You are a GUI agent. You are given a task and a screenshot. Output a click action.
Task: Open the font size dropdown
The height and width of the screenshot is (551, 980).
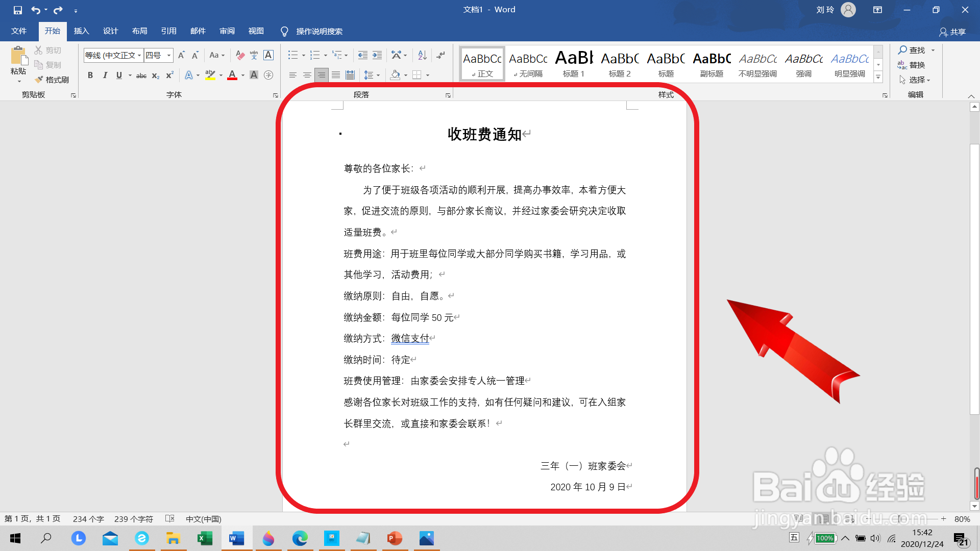(x=169, y=55)
